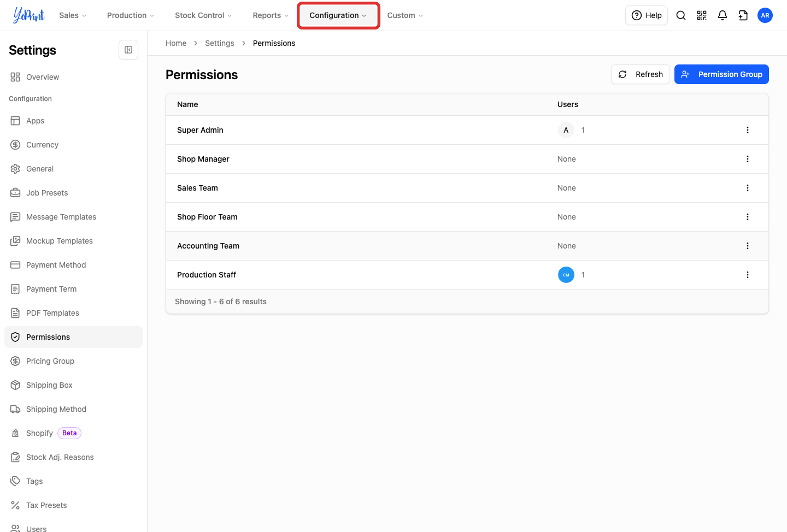Click 'Showing 1 - 6 of 6 results'
The width and height of the screenshot is (787, 532).
[221, 302]
